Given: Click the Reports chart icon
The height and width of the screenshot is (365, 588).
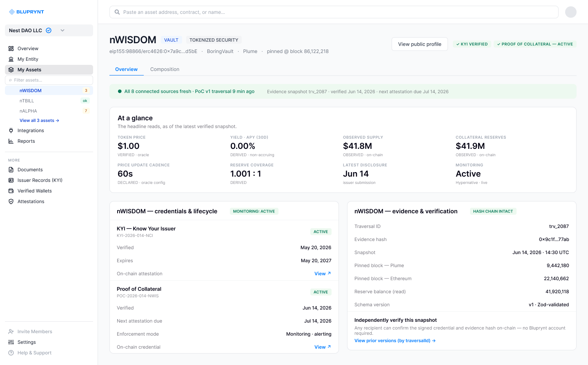Looking at the screenshot, I should (x=11, y=141).
